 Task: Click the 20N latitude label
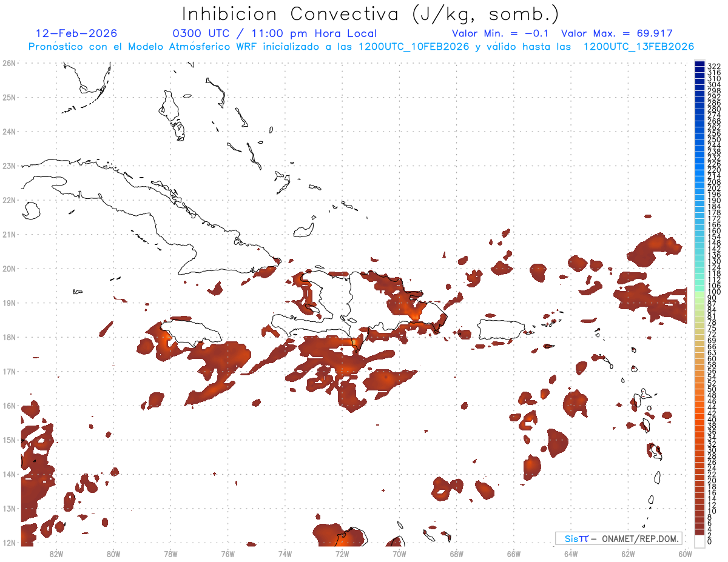(9, 269)
